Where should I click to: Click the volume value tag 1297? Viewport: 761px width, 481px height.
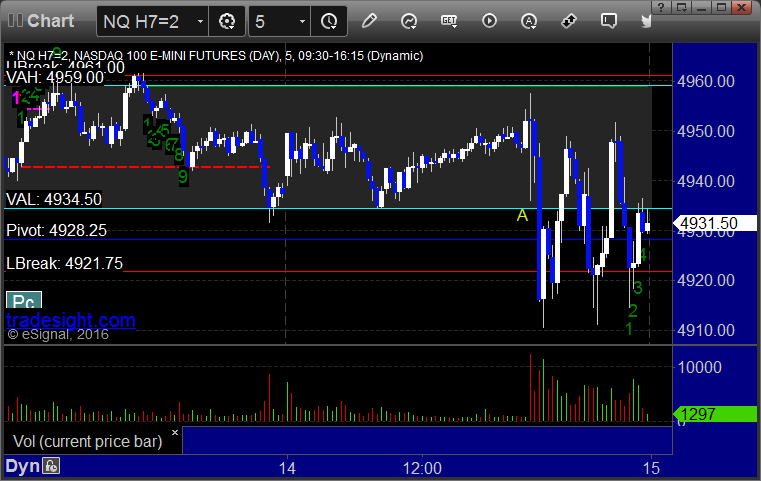714,414
